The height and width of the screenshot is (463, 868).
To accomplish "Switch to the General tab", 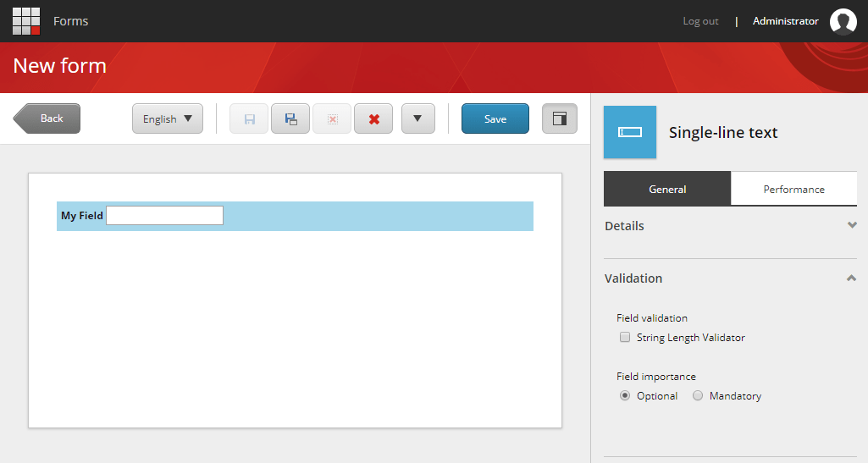I will 667,189.
